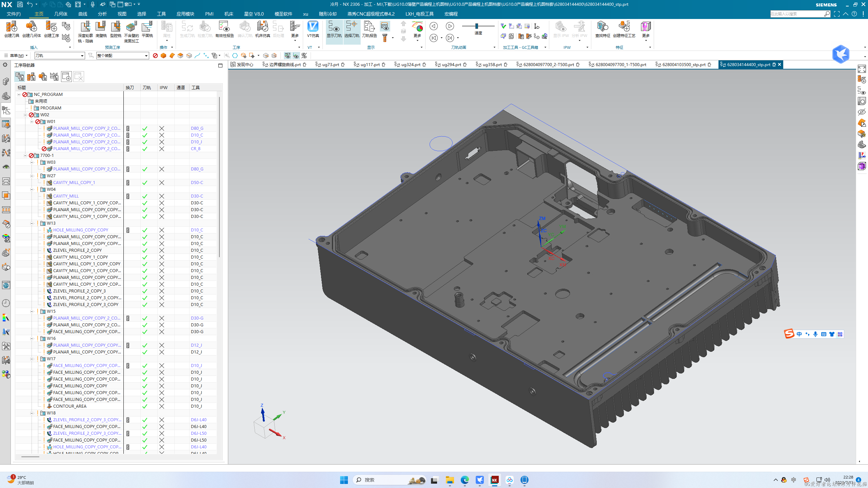
Task: Collapse the W13 group node
Action: point(32,223)
